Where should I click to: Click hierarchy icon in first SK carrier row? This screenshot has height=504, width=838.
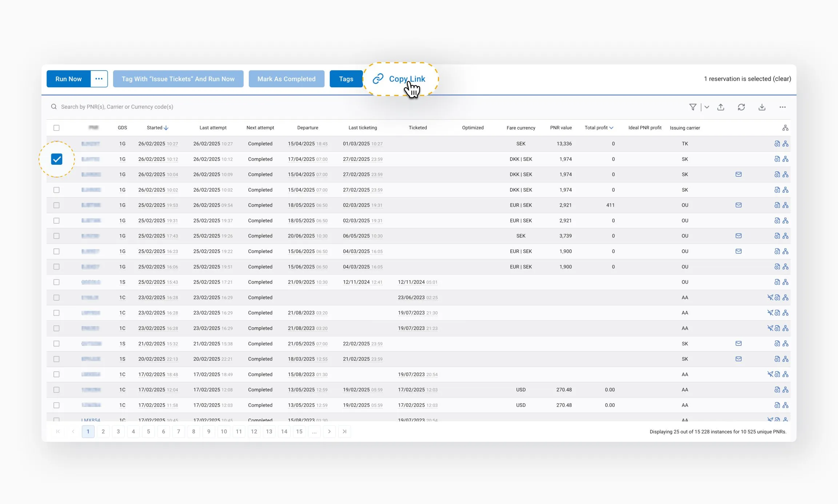[x=786, y=159]
